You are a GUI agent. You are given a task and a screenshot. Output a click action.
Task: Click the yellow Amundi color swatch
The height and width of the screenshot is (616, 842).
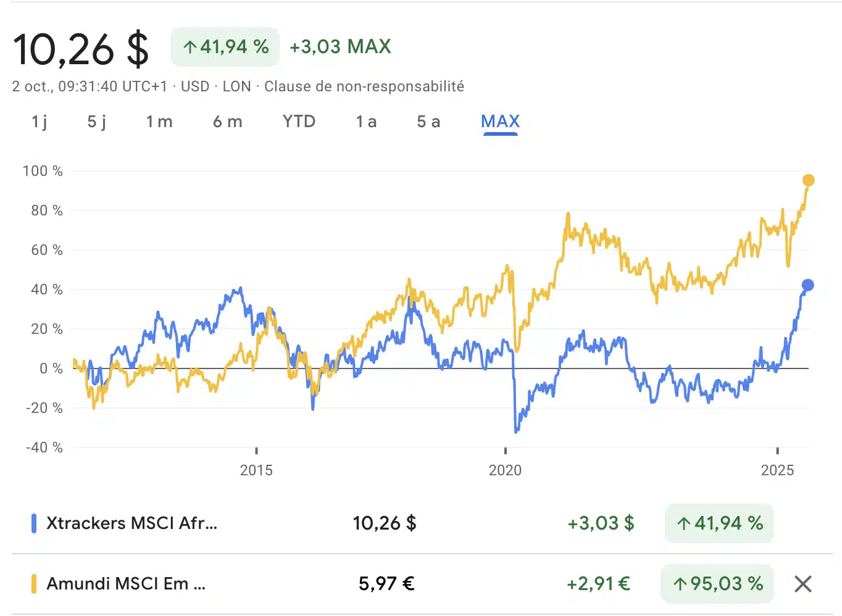(34, 583)
